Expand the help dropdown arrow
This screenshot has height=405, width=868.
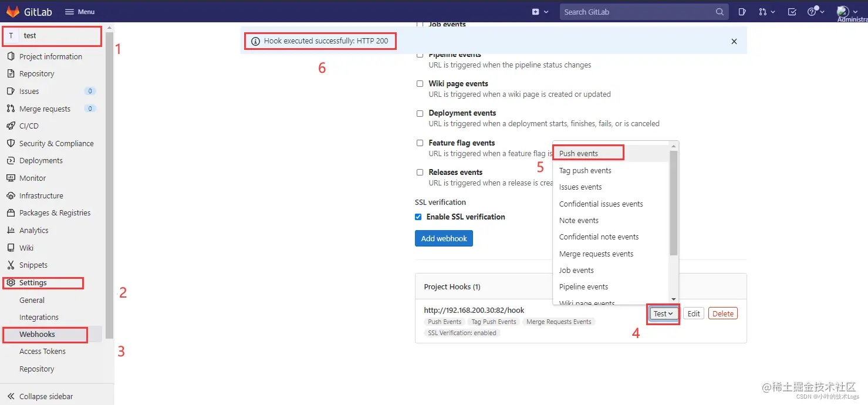pos(822,12)
